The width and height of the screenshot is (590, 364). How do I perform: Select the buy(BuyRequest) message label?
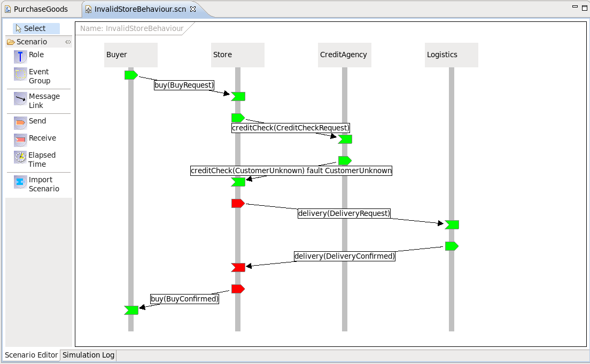click(x=184, y=85)
